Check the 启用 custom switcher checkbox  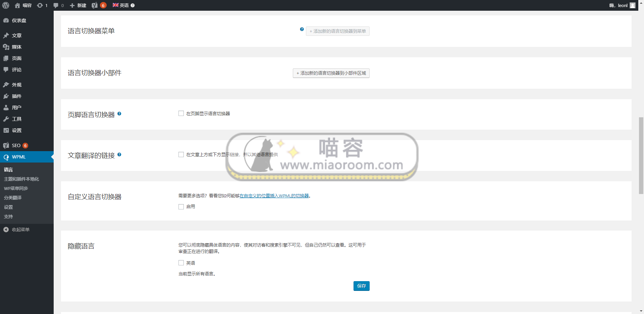(x=181, y=207)
